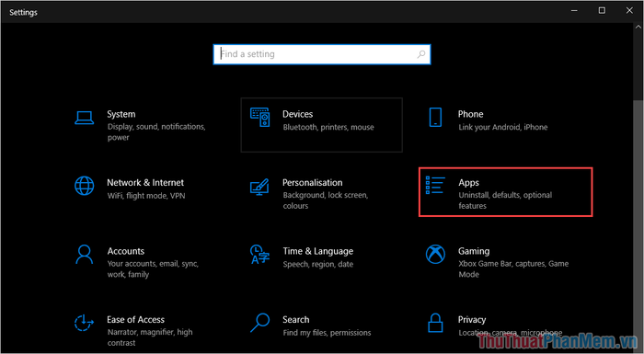Open the Gaming title
644x354 pixels.
tap(474, 251)
